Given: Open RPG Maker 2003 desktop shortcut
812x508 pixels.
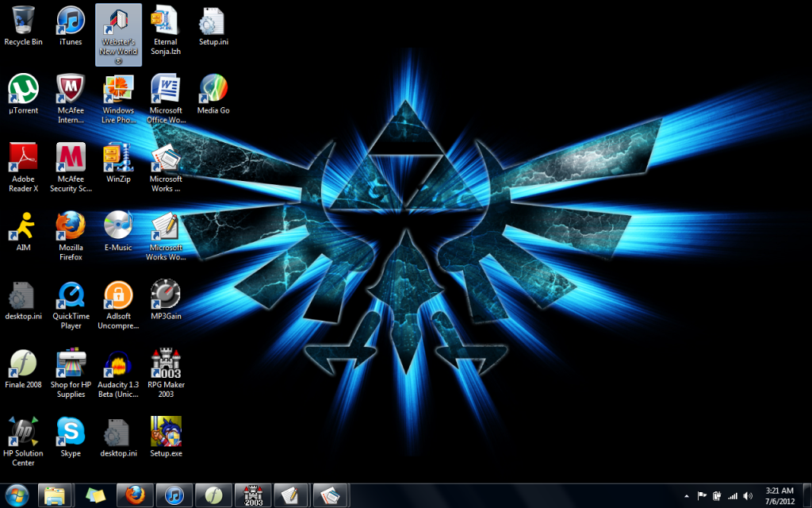Looking at the screenshot, I should [166, 372].
